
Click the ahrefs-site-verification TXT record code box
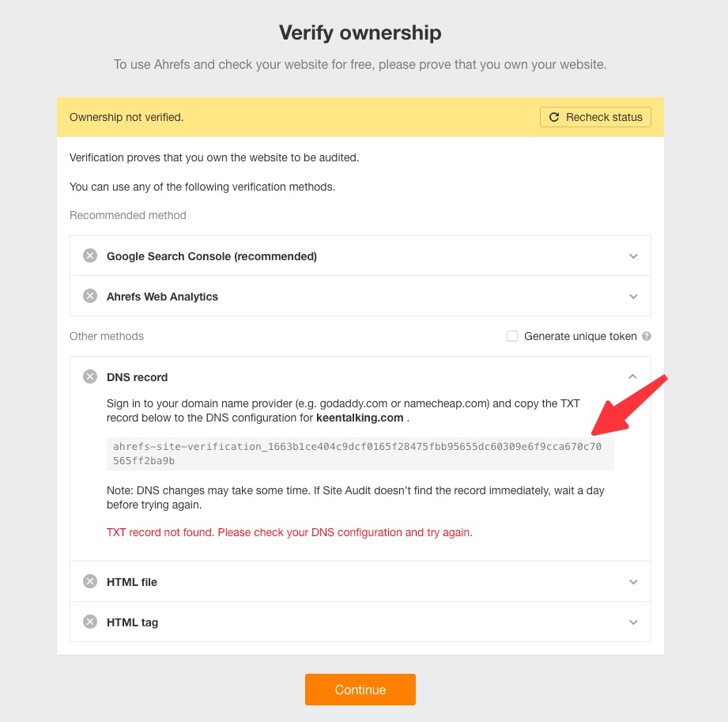pos(360,453)
